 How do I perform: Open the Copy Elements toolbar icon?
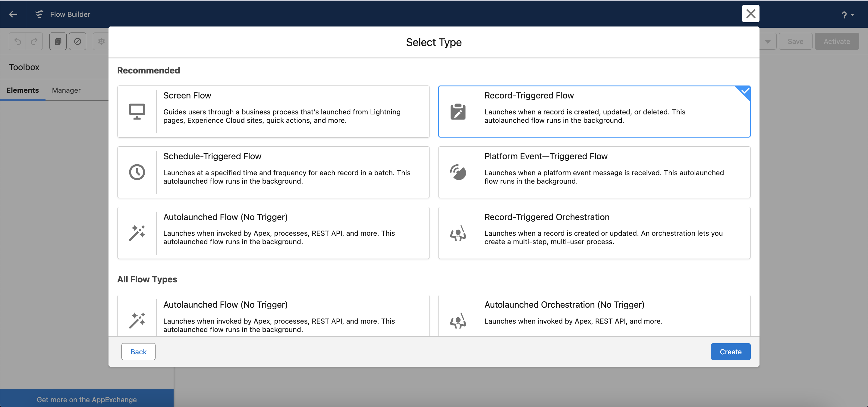pos(58,41)
